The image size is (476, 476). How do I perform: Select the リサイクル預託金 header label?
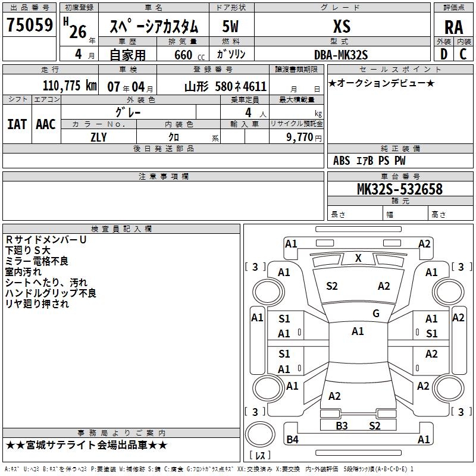pos(296,124)
